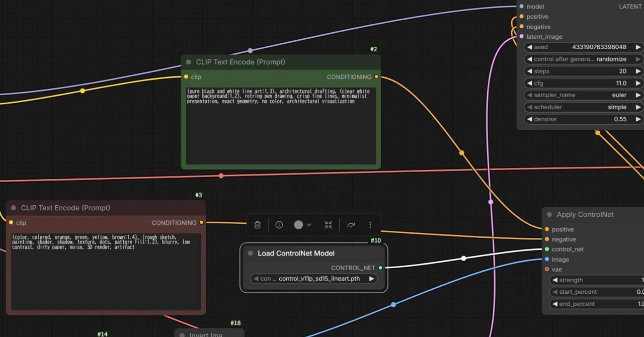The height and width of the screenshot is (337, 644).
Task: Click the cfg value 11.0
Action: coord(621,83)
